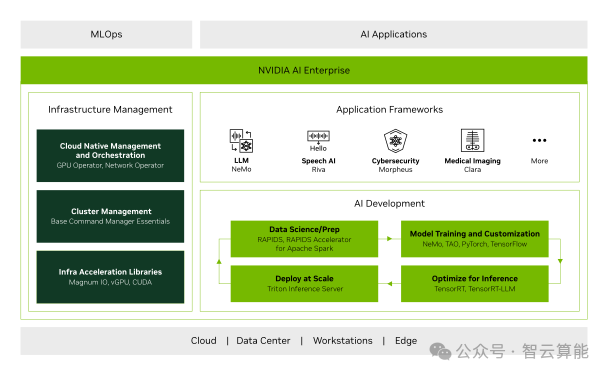Open Cloud Native Management and Orchestration block
Screen dimensions: 608x375
point(110,156)
